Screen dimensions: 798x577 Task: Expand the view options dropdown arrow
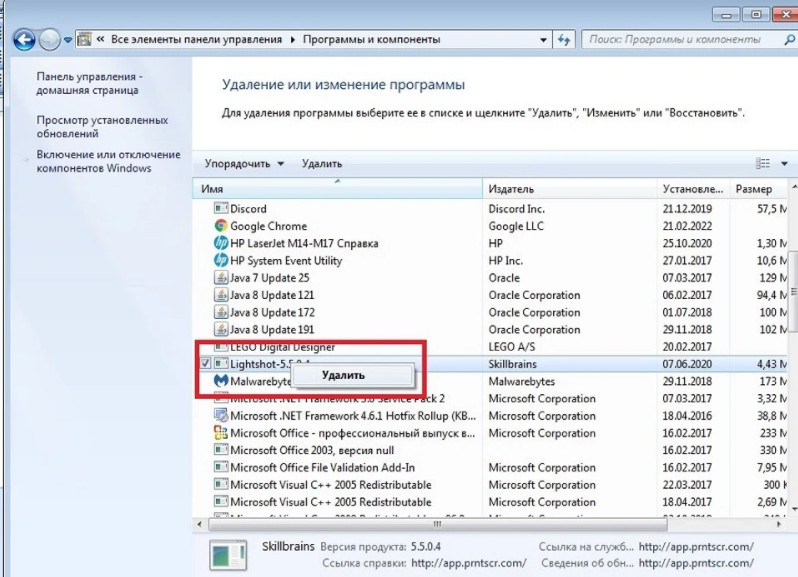click(x=784, y=164)
